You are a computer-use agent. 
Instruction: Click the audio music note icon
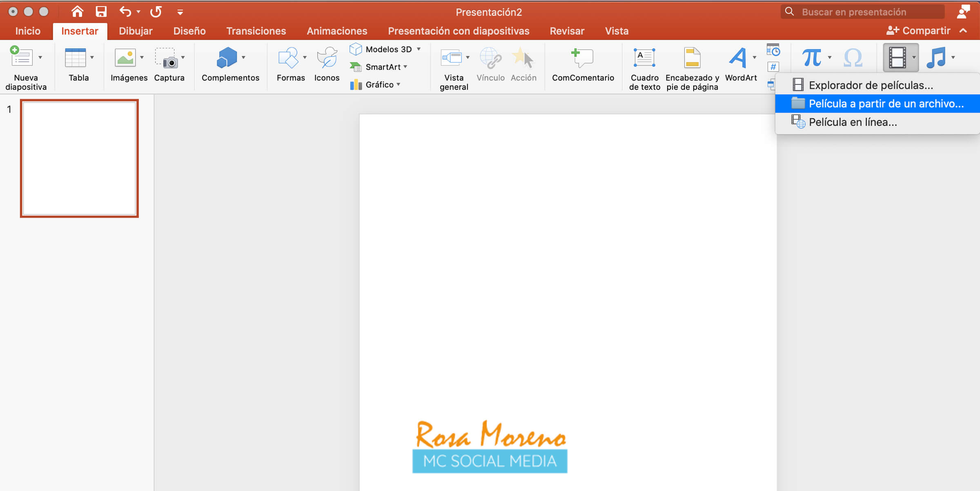pos(937,58)
